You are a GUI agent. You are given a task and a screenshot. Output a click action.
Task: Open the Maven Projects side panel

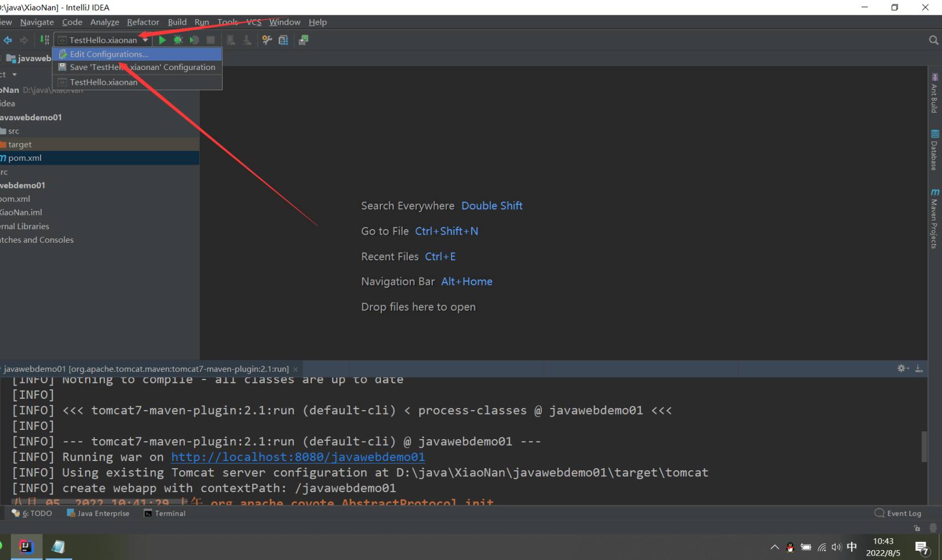pos(934,219)
